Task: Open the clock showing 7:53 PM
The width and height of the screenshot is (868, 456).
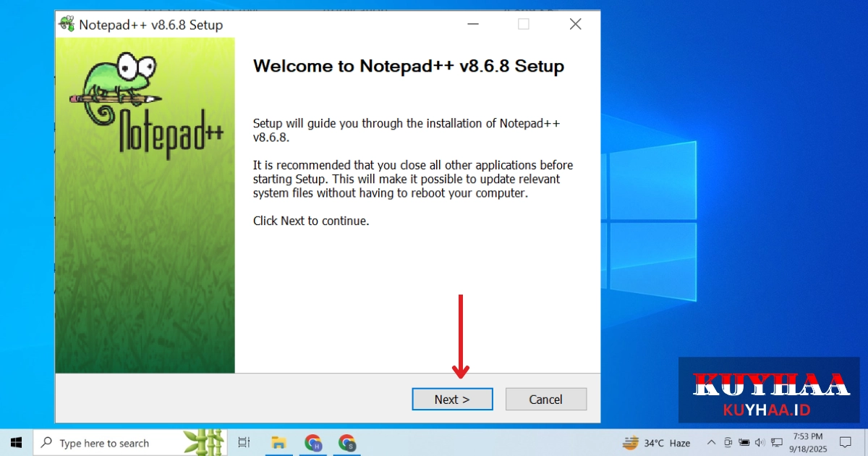Action: (x=808, y=442)
